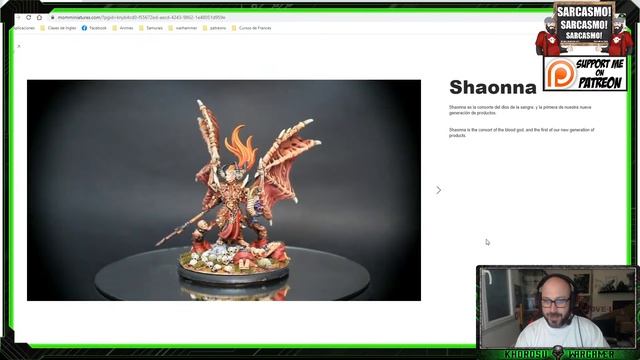The height and width of the screenshot is (360, 640).
Task: Click the forward navigation arrow in the browser
Action: tap(18, 18)
